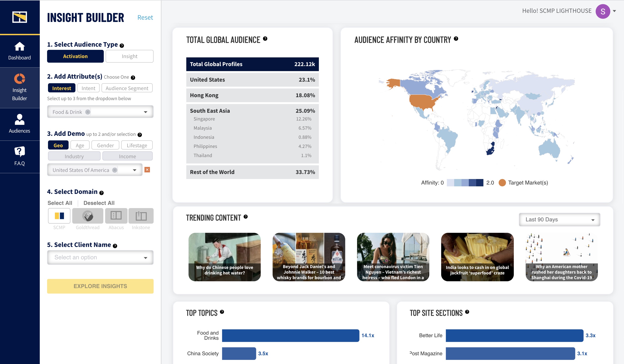Remove Food & Drink tag from interests
Viewport: 624px width, 364px height.
pos(88,112)
